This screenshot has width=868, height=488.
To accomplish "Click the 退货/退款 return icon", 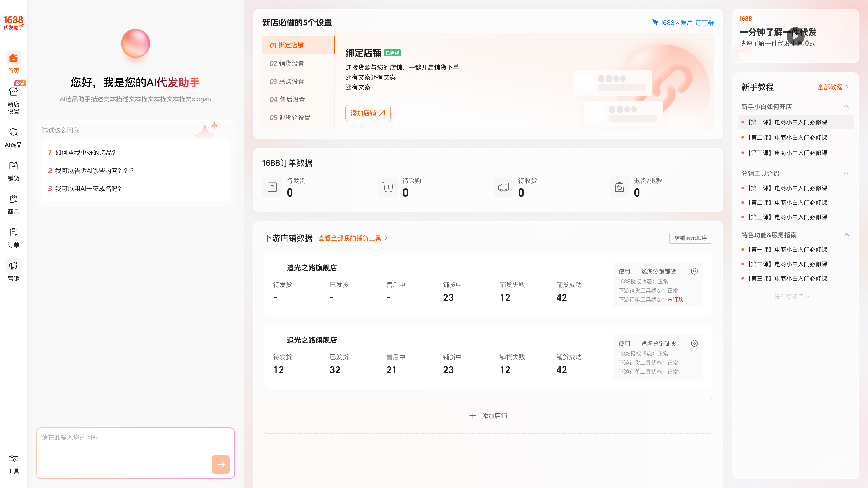I will tap(619, 187).
